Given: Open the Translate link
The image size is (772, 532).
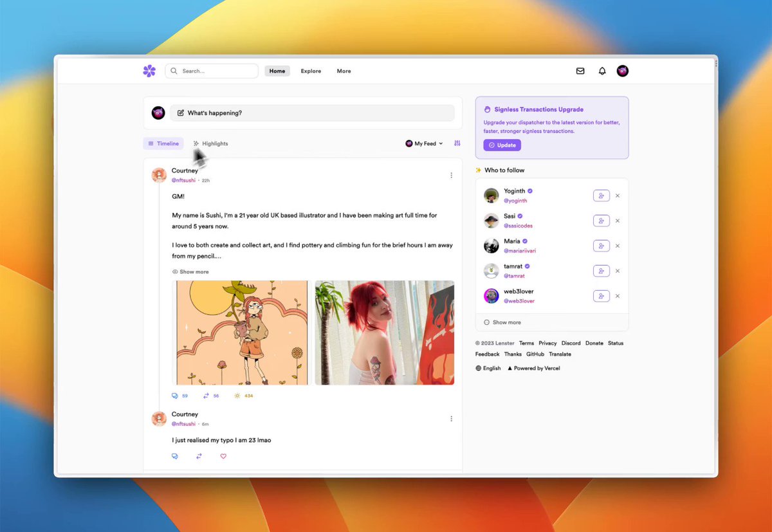Looking at the screenshot, I should tap(560, 354).
